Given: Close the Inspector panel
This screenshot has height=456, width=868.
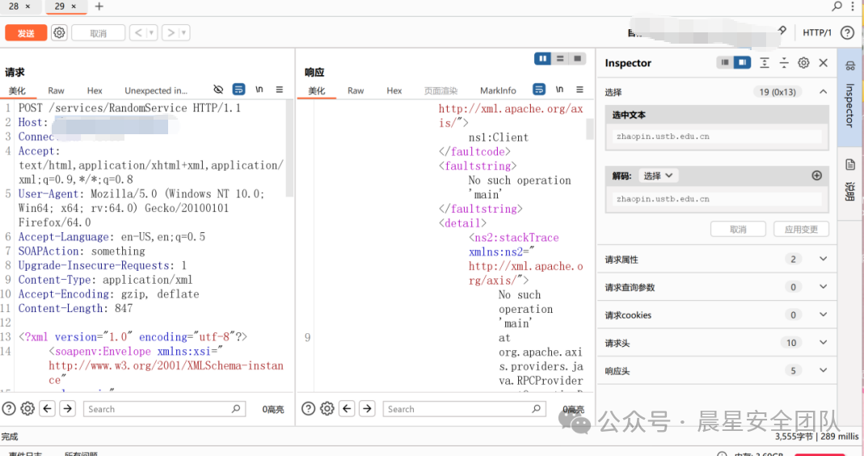Looking at the screenshot, I should (x=824, y=62).
